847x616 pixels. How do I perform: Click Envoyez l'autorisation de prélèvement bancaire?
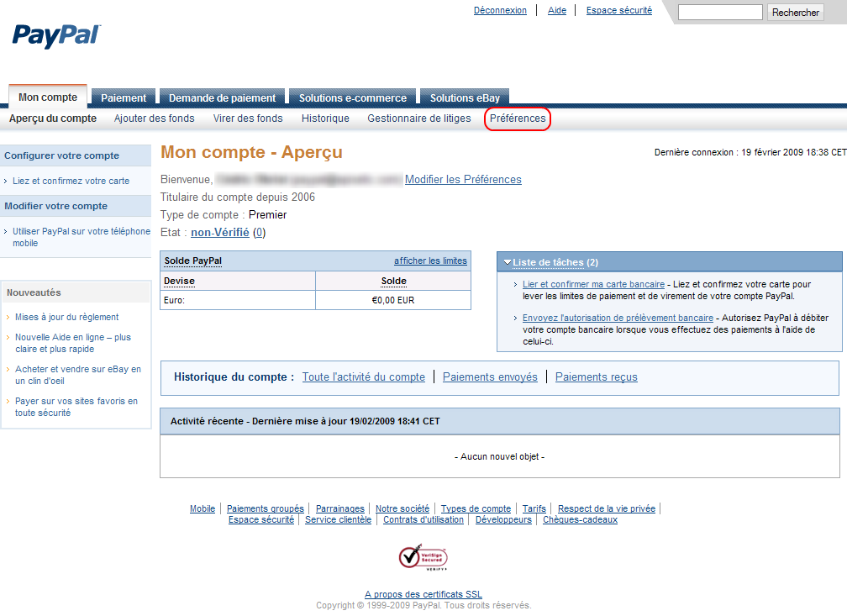(x=618, y=318)
